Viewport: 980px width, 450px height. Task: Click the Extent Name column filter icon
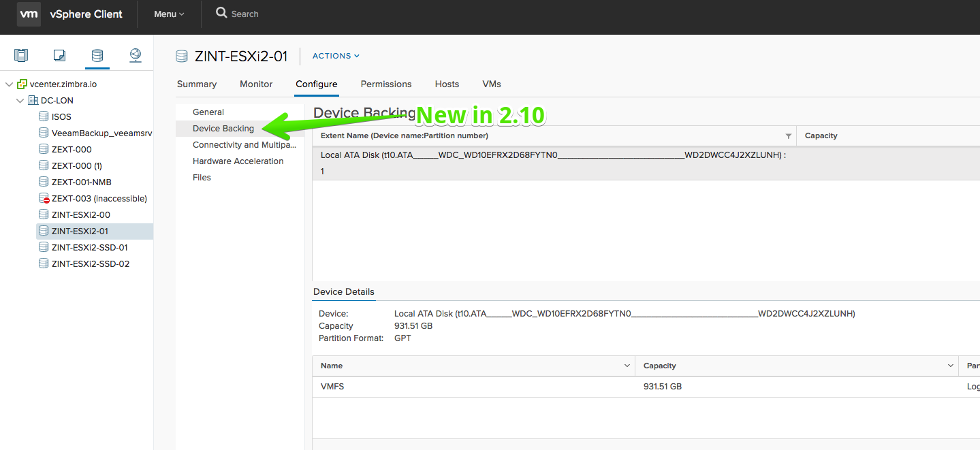click(x=789, y=135)
